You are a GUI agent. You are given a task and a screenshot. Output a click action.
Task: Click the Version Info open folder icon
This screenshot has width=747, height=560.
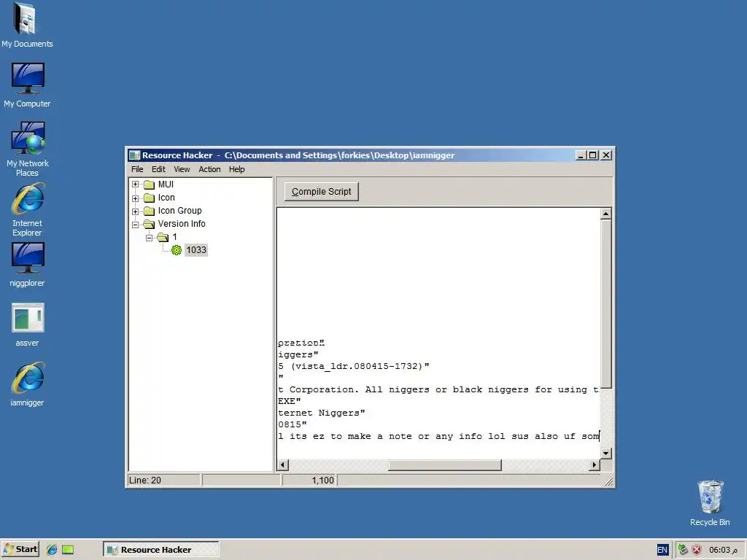coord(149,224)
